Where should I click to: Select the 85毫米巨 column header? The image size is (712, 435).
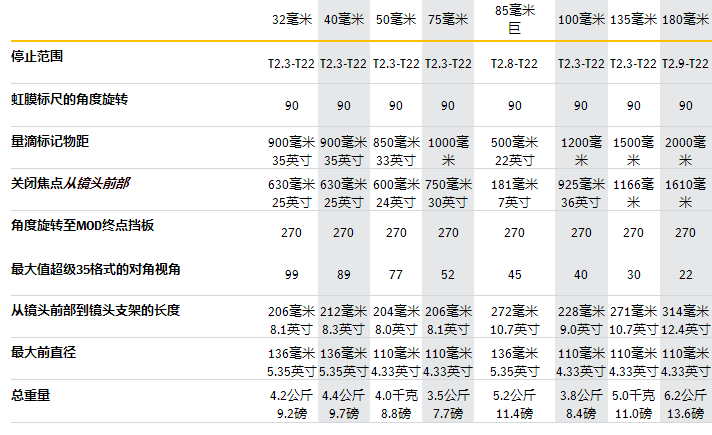[514, 19]
